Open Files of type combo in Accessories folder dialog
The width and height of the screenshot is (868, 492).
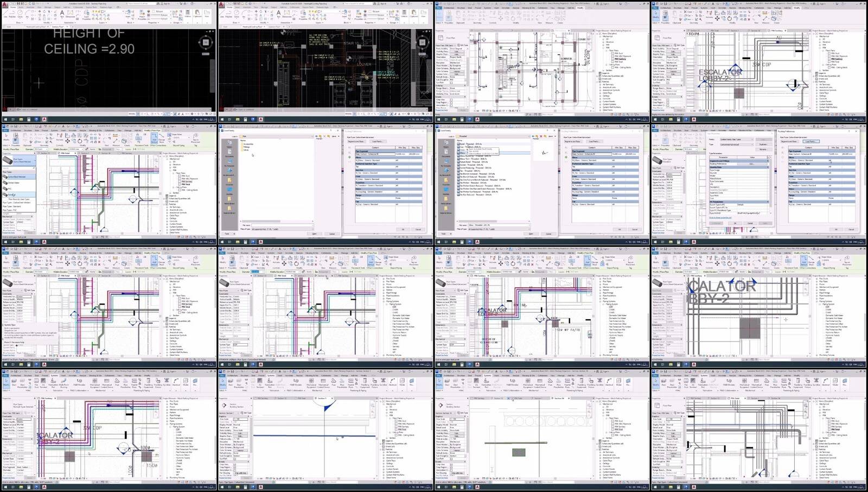click(283, 229)
